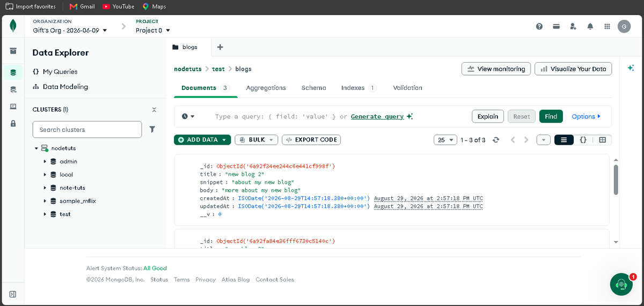
Task: Open Data Modeling
Action: 60,86
